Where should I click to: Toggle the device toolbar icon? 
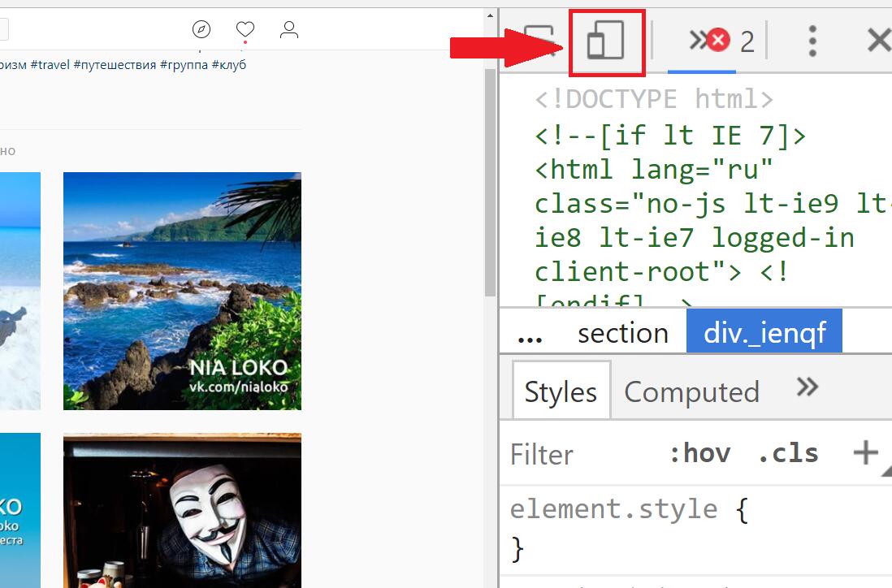coord(606,41)
